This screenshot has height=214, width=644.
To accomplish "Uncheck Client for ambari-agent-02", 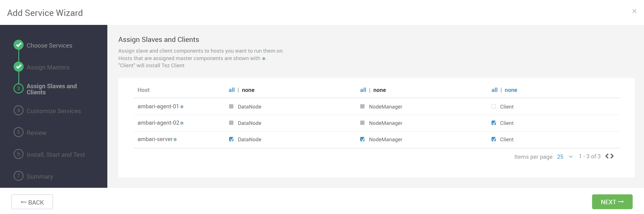I will pyautogui.click(x=493, y=123).
